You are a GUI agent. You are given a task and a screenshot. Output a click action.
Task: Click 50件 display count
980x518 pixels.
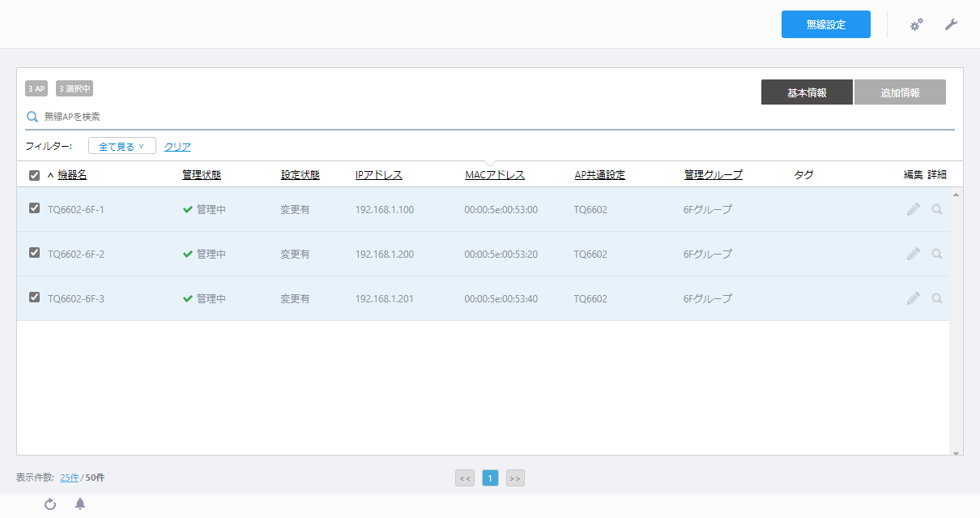[95, 477]
